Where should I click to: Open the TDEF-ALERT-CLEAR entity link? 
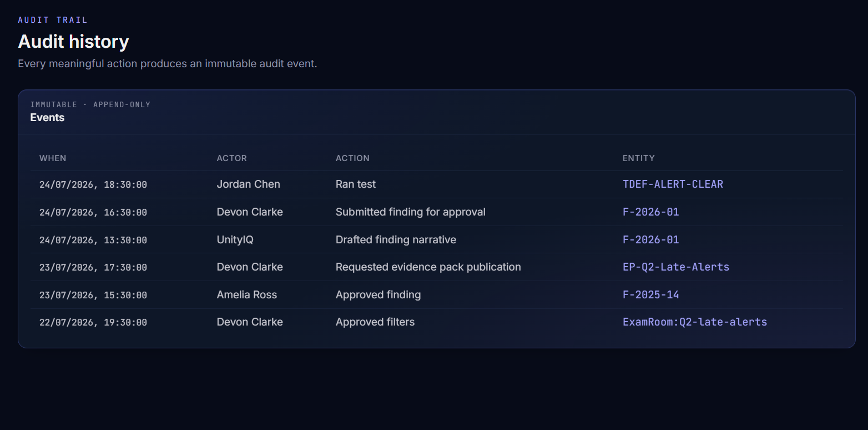(673, 184)
